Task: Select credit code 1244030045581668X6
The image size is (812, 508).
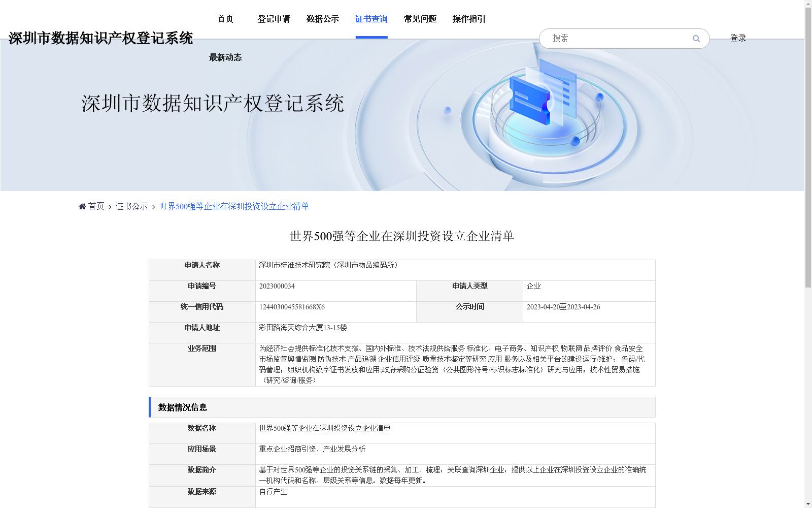Action: pos(292,307)
